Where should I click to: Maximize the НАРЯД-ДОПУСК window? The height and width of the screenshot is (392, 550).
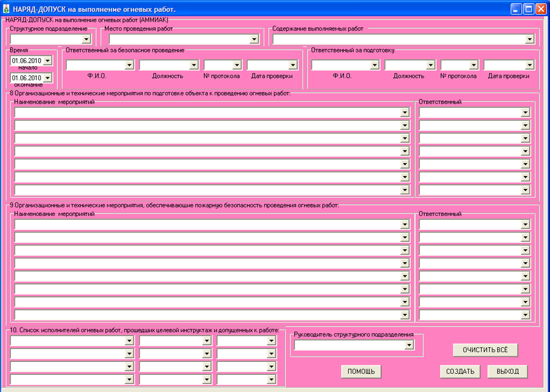(x=529, y=9)
